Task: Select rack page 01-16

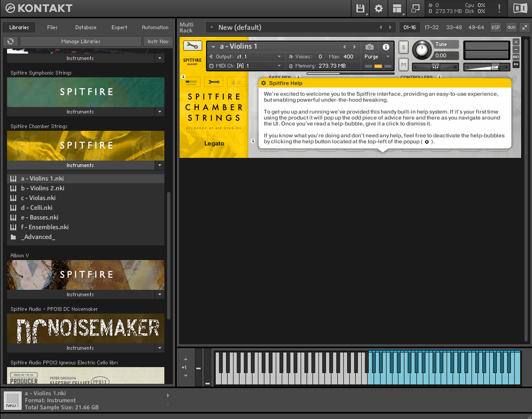Action: (x=409, y=28)
